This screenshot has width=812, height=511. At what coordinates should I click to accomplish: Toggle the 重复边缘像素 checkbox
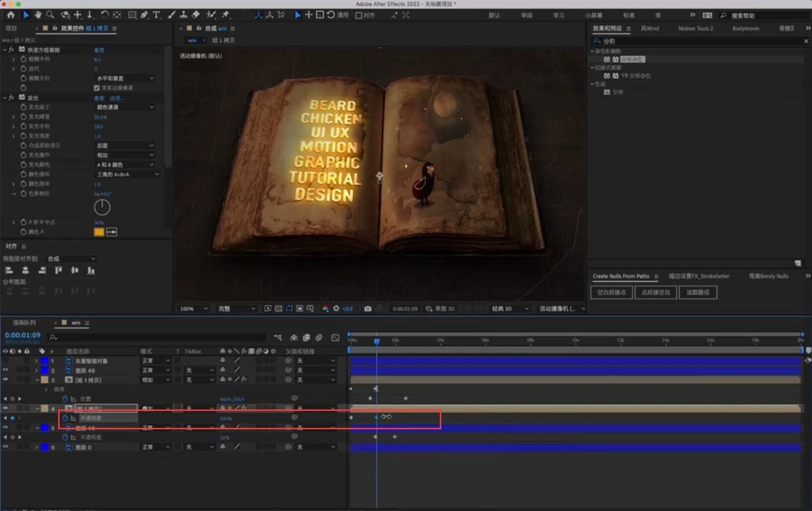tap(97, 88)
